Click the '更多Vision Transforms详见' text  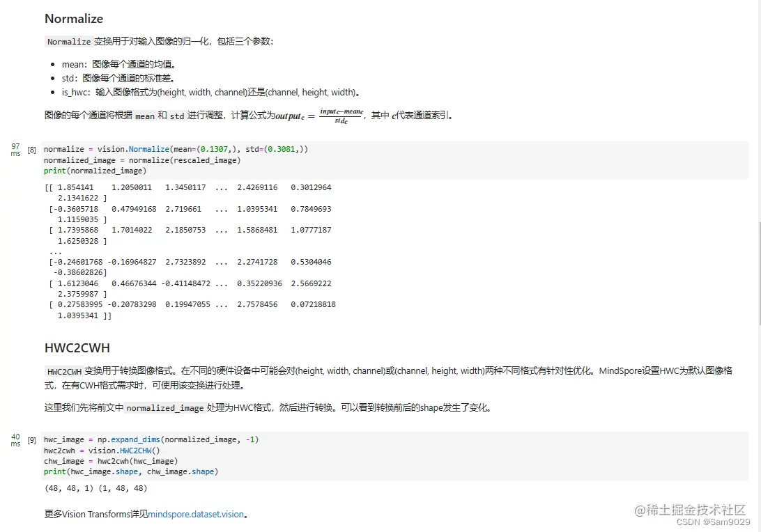coord(96,514)
